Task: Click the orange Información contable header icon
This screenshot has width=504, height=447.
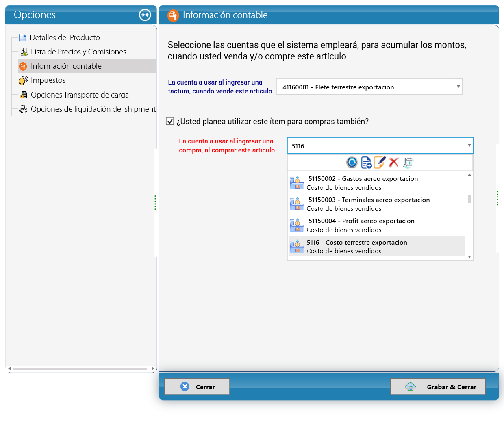Action: [173, 15]
